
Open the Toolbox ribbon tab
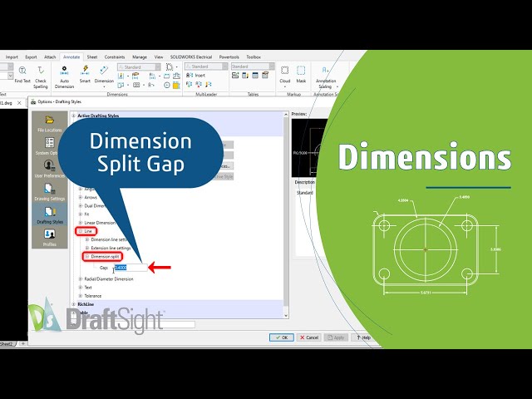tap(254, 57)
